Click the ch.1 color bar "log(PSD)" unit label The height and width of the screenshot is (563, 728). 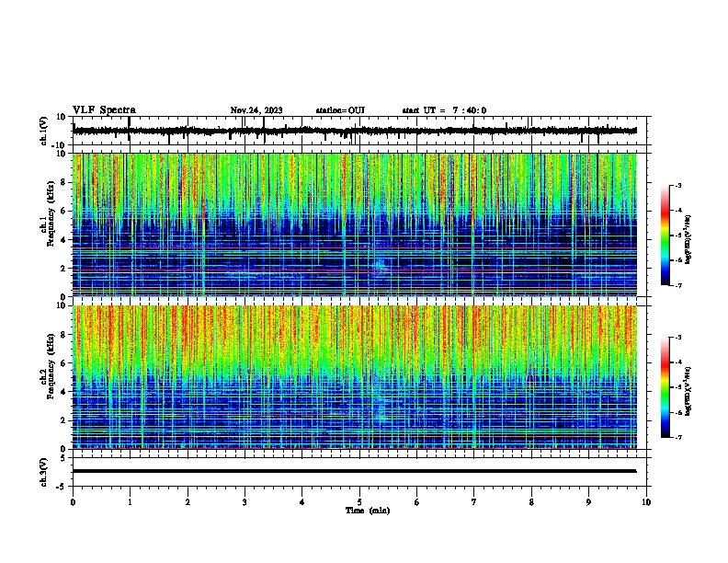(x=688, y=240)
